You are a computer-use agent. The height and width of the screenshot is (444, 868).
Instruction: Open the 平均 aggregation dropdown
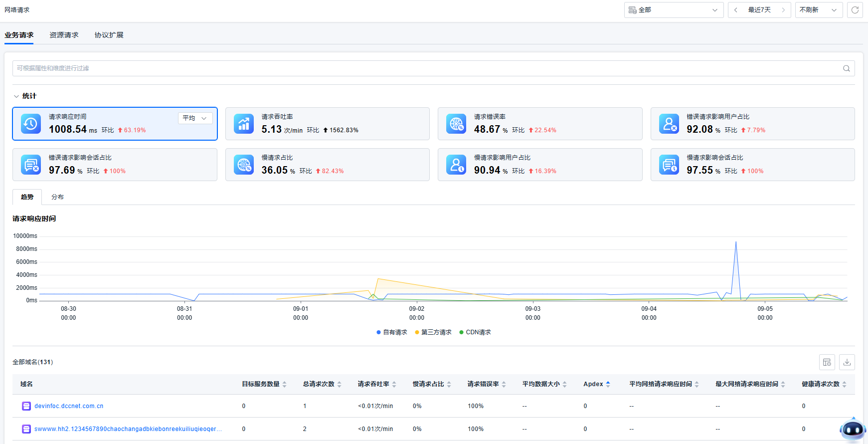pos(195,118)
